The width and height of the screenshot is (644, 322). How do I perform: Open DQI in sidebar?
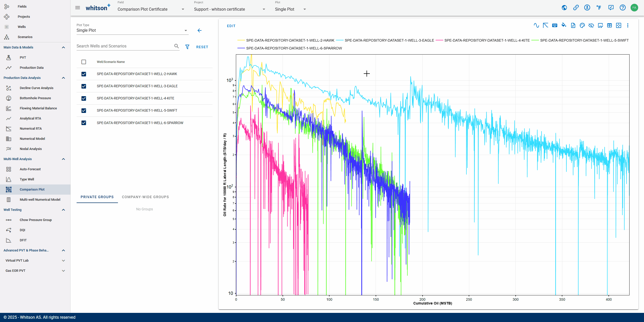[x=23, y=230]
